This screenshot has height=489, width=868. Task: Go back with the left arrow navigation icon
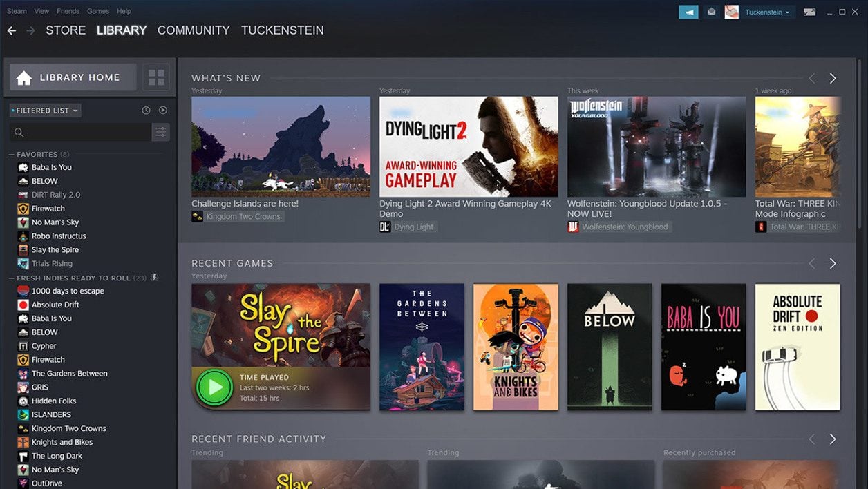[11, 30]
